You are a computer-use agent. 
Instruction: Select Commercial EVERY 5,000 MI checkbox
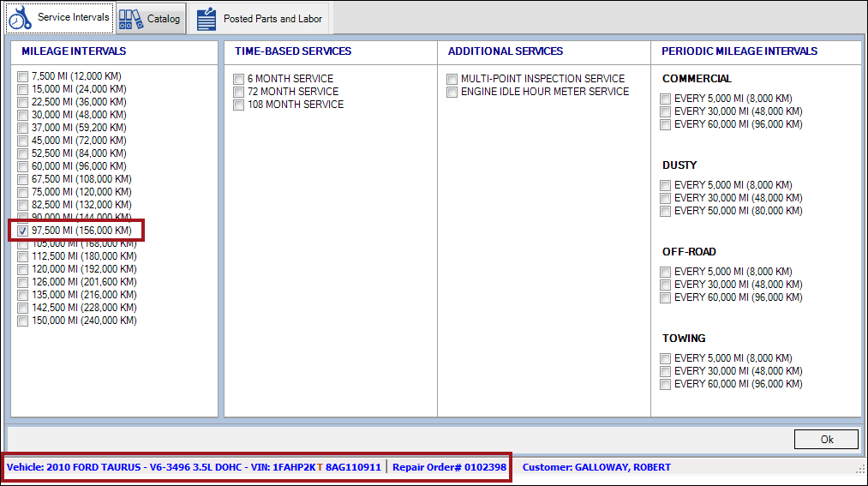(x=666, y=99)
